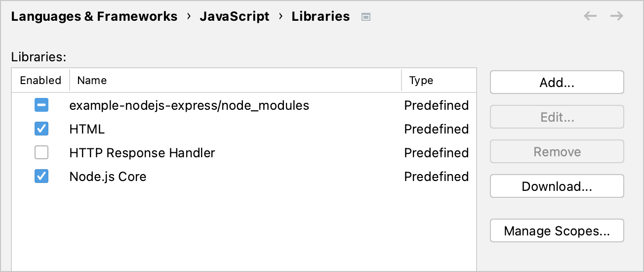
Task: Click the Enabled column header
Action: [40, 80]
